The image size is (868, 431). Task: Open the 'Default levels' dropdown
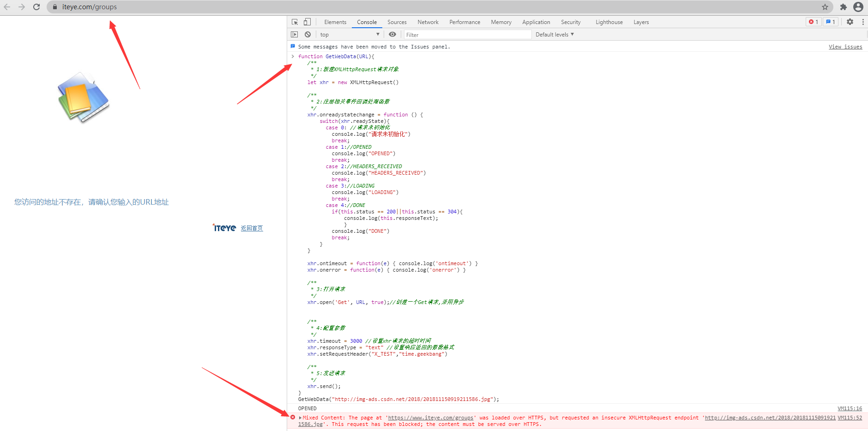click(554, 34)
